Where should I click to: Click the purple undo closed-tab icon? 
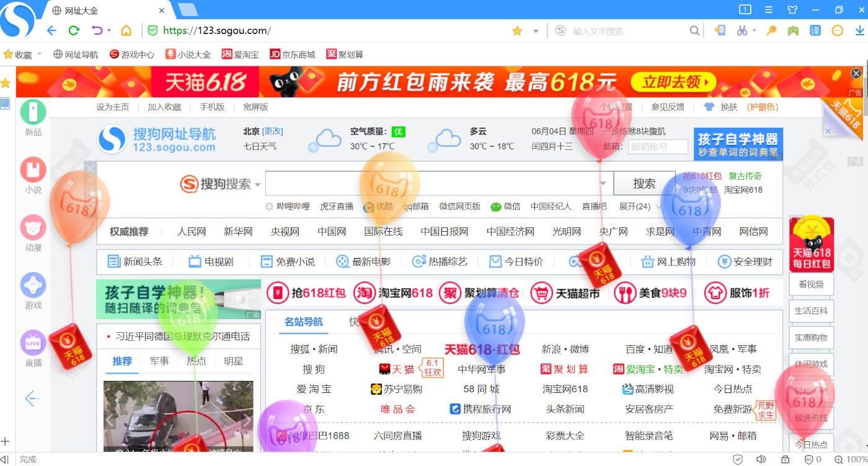97,30
